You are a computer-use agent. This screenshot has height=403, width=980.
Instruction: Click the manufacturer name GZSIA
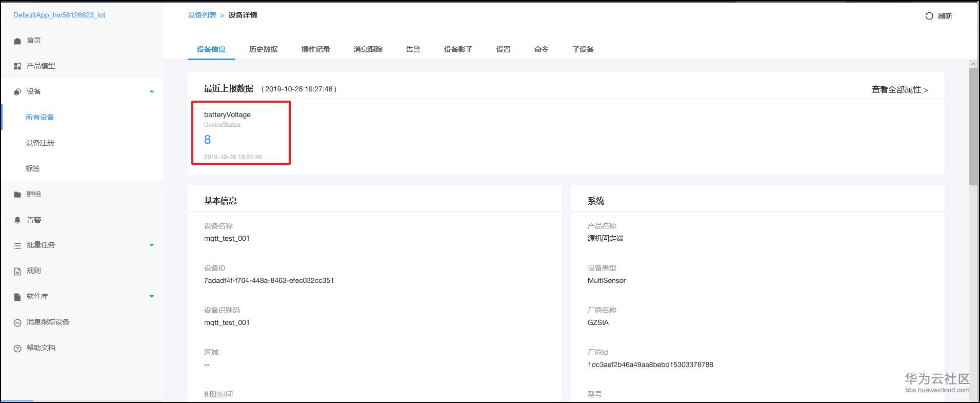(x=598, y=322)
